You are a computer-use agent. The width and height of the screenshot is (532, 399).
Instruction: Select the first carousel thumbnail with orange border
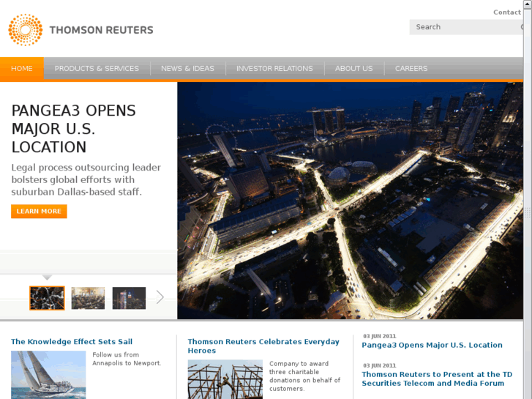pyautogui.click(x=47, y=298)
